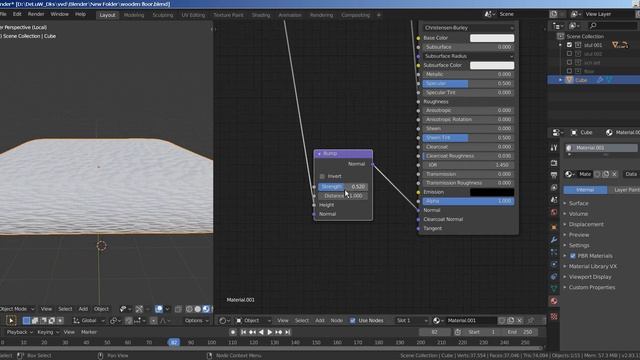Viewport: 640px width, 360px height.
Task: Open the Node menu in node editor
Action: click(x=337, y=320)
